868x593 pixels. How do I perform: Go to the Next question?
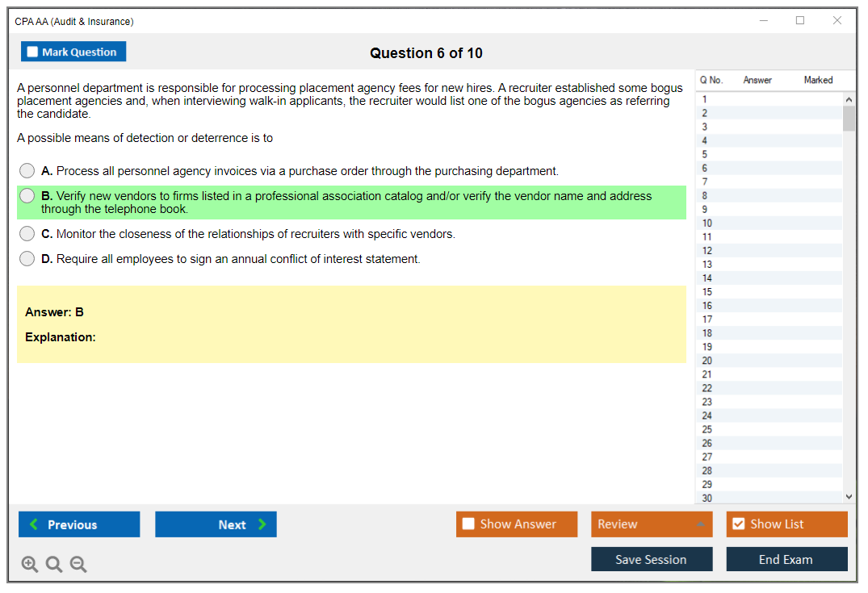coord(216,524)
